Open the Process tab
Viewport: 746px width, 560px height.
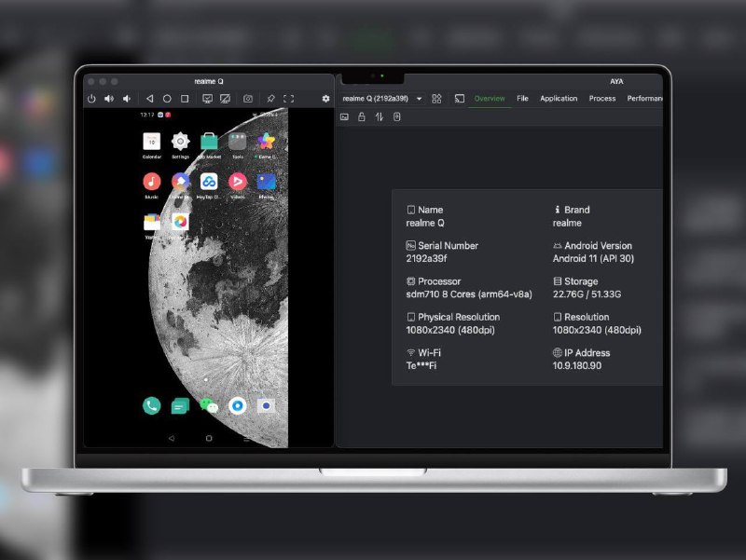coord(602,98)
